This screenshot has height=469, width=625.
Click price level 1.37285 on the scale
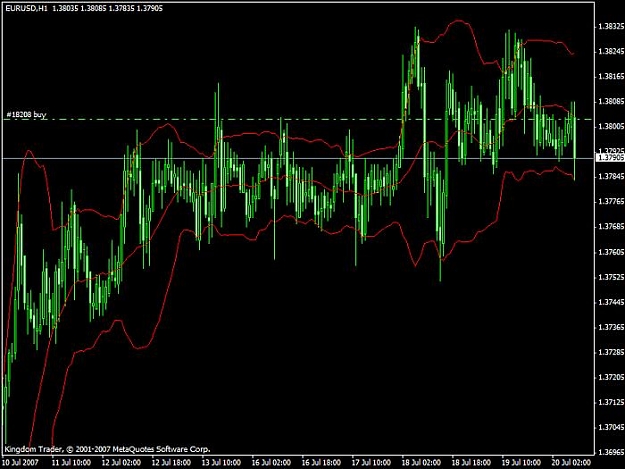[610, 352]
